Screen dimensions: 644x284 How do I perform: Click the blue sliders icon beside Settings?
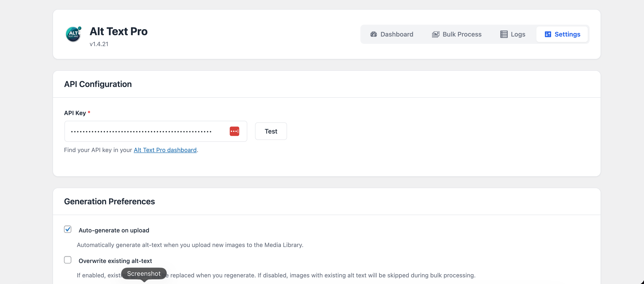coord(548,34)
